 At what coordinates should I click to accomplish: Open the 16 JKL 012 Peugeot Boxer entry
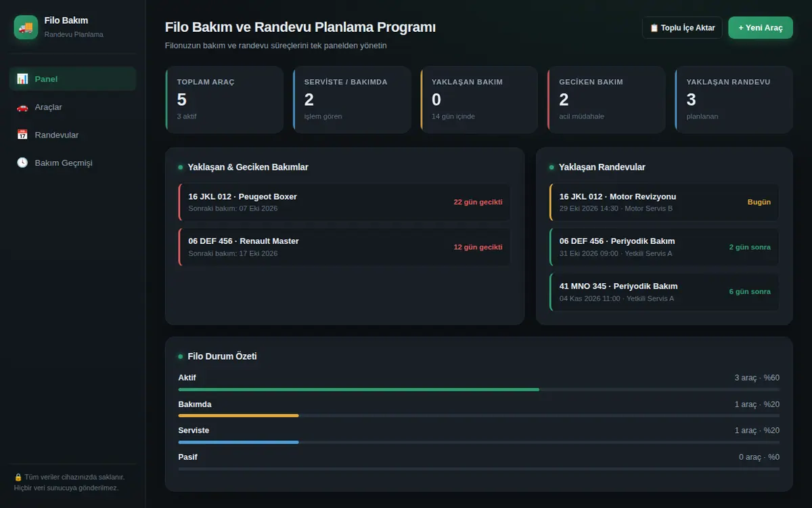344,202
